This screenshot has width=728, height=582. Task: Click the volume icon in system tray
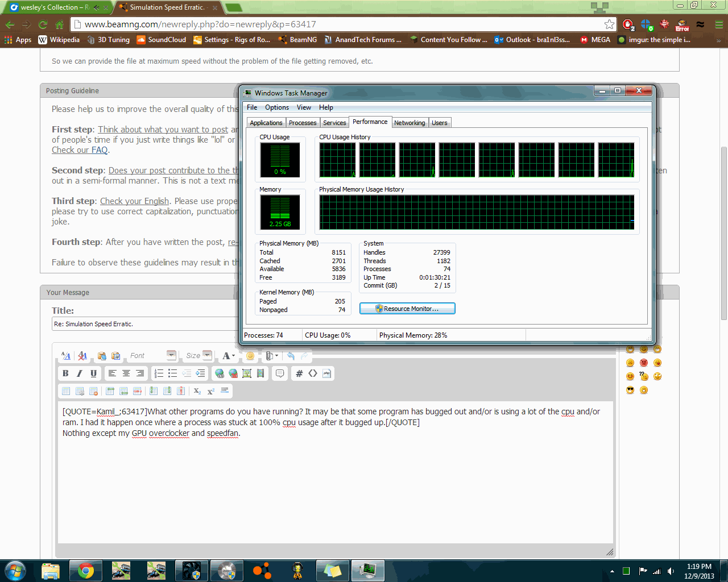[x=671, y=571]
